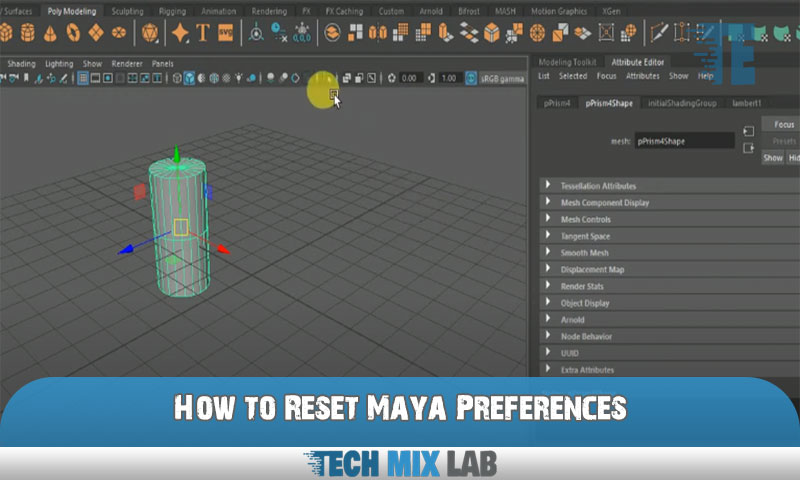Click the Mirror shelf icon
This screenshot has height=480, width=800.
coord(378,33)
